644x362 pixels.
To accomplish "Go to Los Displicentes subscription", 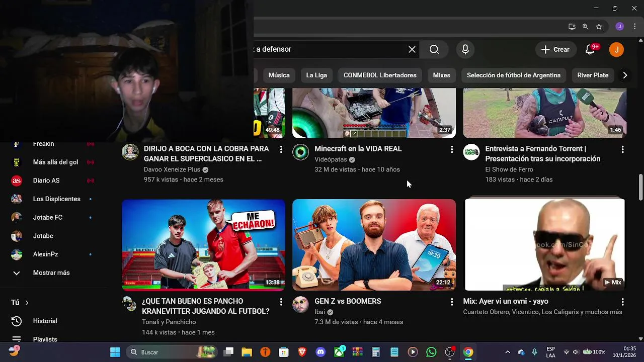I will [x=53, y=199].
